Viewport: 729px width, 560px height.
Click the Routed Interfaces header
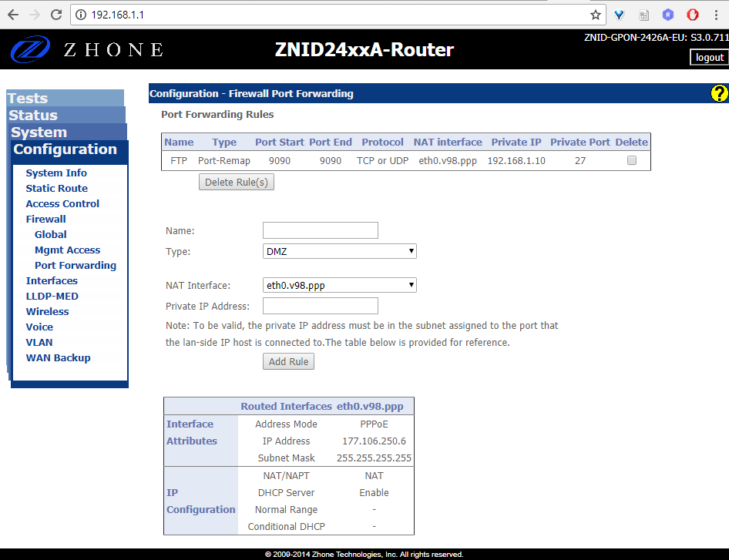click(x=286, y=406)
